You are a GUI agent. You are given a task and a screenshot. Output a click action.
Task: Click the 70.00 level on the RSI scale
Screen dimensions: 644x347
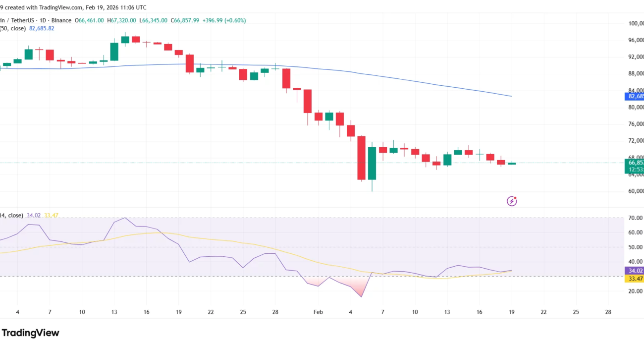pos(634,218)
